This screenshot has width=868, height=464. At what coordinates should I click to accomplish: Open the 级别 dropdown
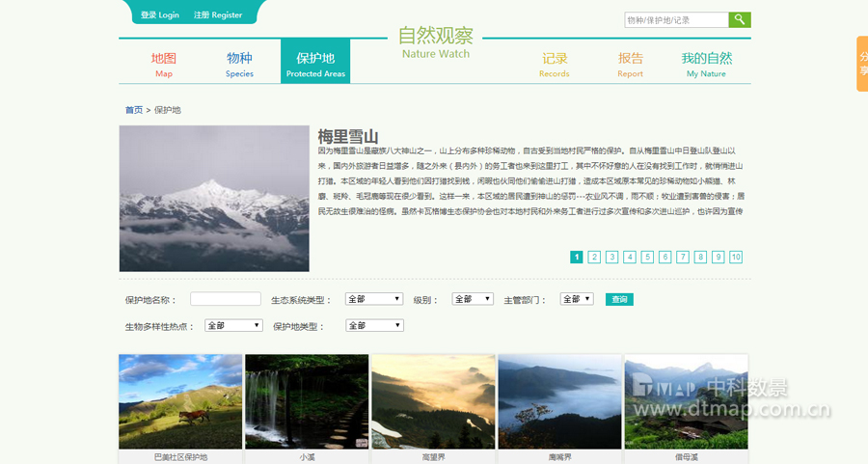tap(473, 299)
